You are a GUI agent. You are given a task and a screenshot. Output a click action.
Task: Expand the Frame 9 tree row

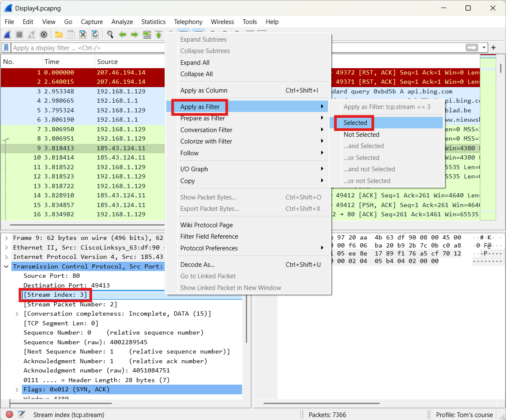click(x=6, y=238)
